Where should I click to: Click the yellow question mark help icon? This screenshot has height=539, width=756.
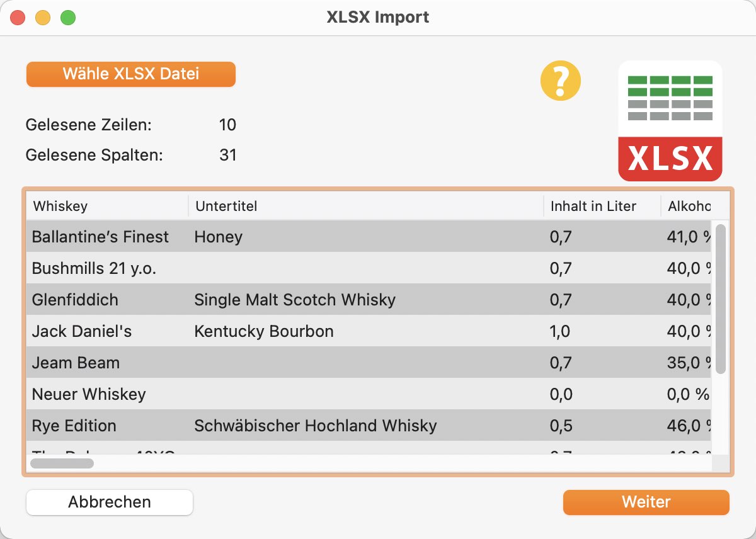561,80
